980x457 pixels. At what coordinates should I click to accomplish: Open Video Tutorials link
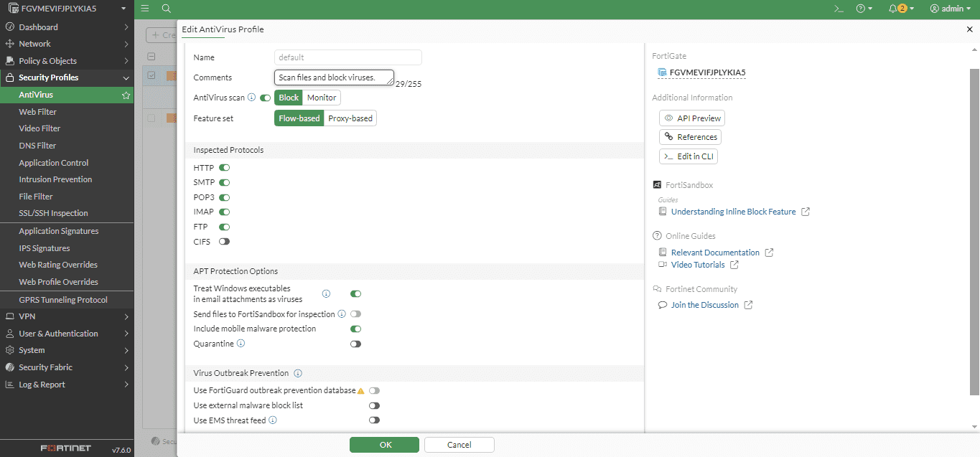tap(698, 265)
